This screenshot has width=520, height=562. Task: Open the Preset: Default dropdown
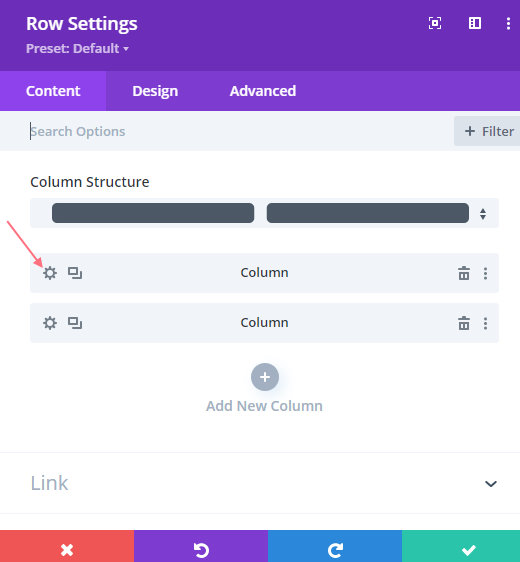pyautogui.click(x=77, y=48)
